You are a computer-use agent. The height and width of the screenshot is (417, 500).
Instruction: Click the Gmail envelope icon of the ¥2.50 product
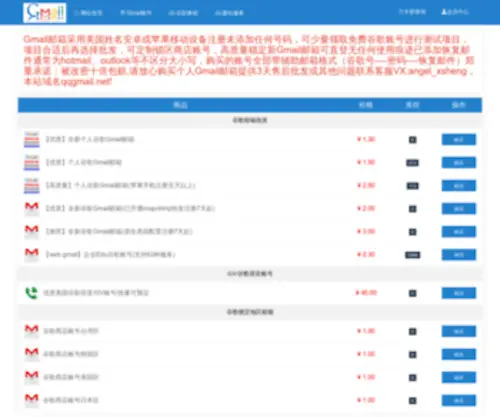tap(32, 185)
